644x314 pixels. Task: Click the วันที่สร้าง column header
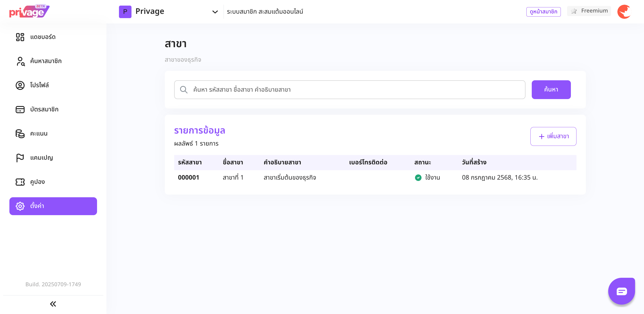pyautogui.click(x=474, y=163)
